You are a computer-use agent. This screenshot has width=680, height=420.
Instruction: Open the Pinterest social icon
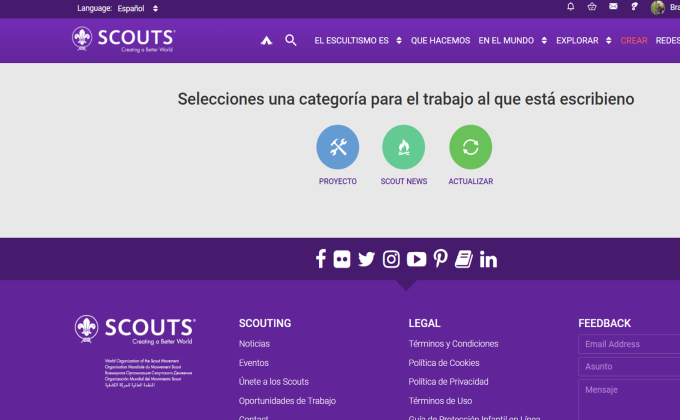441,259
